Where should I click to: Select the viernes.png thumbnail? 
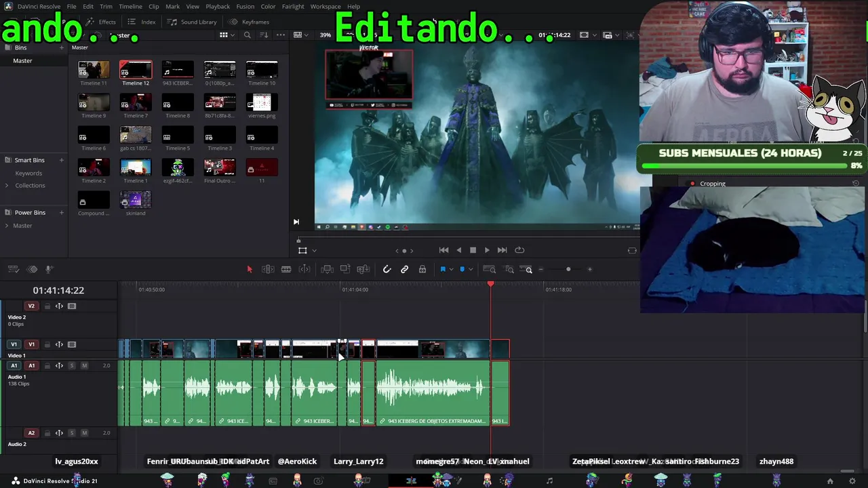pyautogui.click(x=262, y=102)
